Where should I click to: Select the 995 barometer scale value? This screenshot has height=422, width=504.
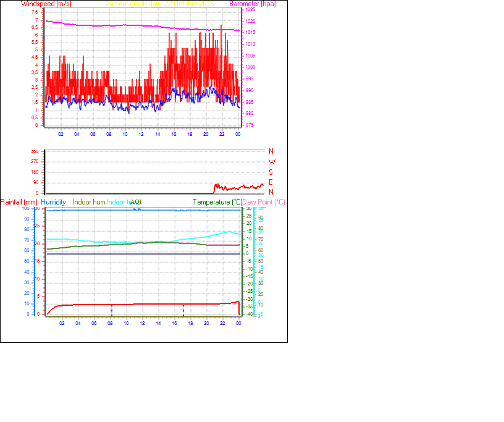(x=250, y=78)
